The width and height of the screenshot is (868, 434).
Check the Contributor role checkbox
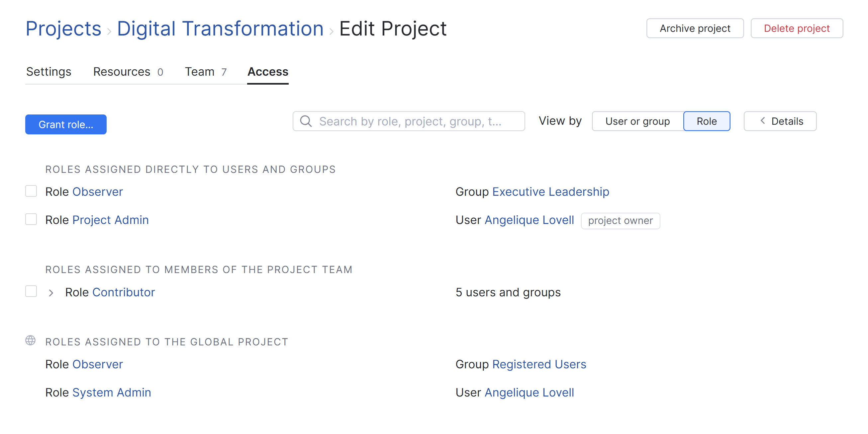31,291
